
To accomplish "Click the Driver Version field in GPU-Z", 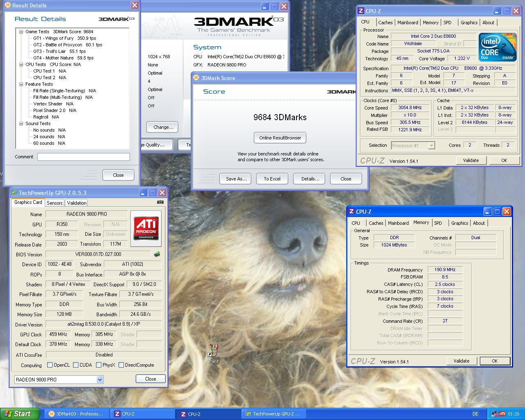I will (104, 324).
